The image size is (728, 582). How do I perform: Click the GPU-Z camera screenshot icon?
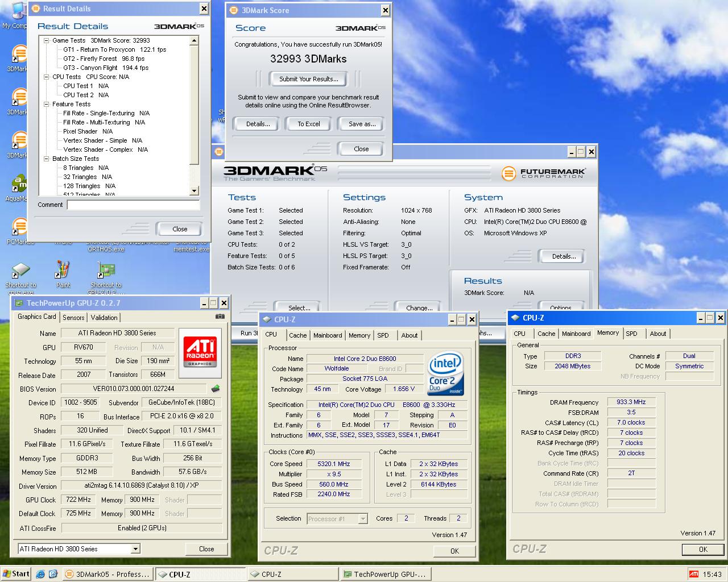tap(220, 317)
